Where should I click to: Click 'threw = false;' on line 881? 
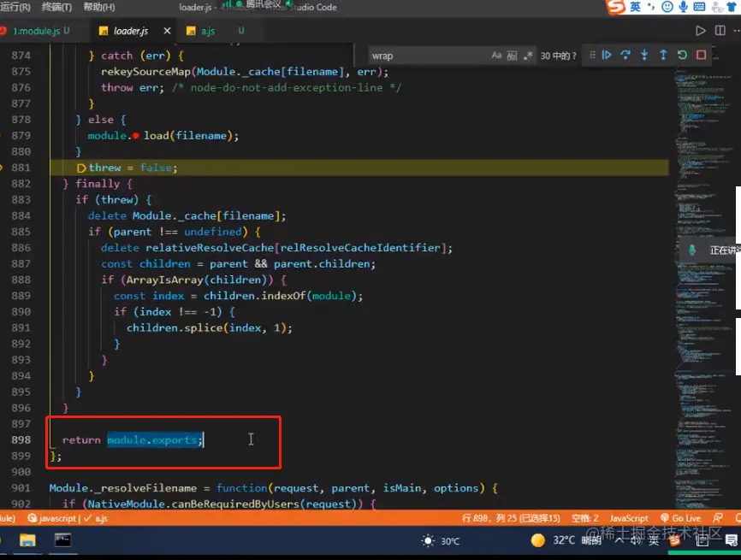(x=133, y=168)
